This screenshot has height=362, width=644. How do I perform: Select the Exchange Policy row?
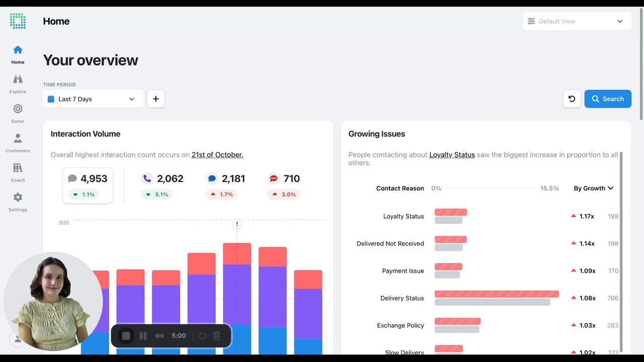point(484,325)
